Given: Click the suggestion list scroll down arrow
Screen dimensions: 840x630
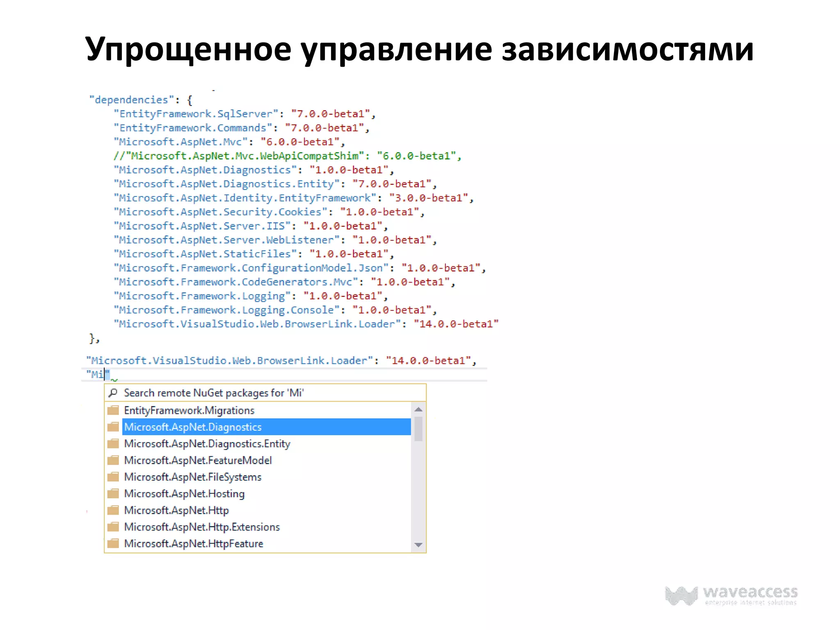Looking at the screenshot, I should point(418,545).
